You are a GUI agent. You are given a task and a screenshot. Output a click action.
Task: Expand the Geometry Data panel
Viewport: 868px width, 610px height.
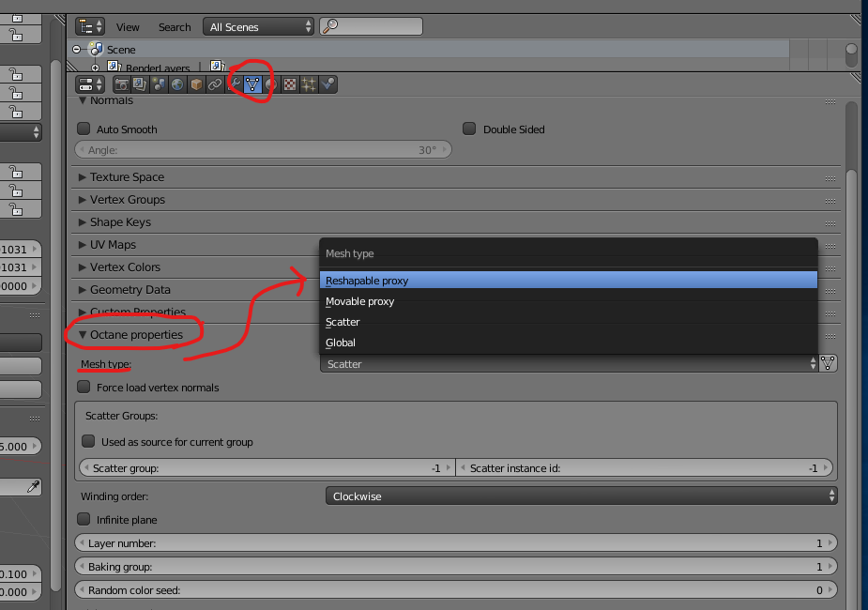click(x=83, y=289)
